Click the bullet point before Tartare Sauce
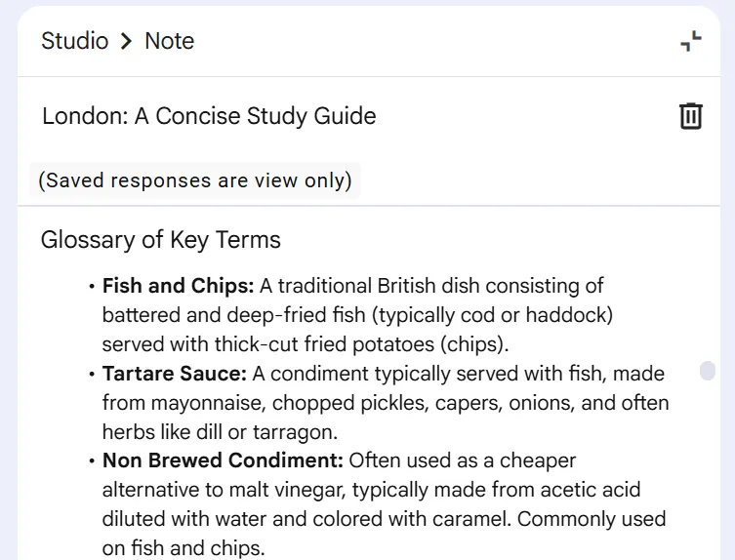735x560 pixels. pos(92,375)
